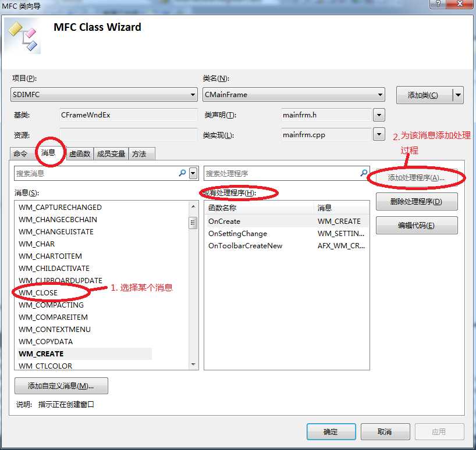Select WM_CONTEXTMENU in message list
This screenshot has width=476, height=450.
[x=55, y=329]
